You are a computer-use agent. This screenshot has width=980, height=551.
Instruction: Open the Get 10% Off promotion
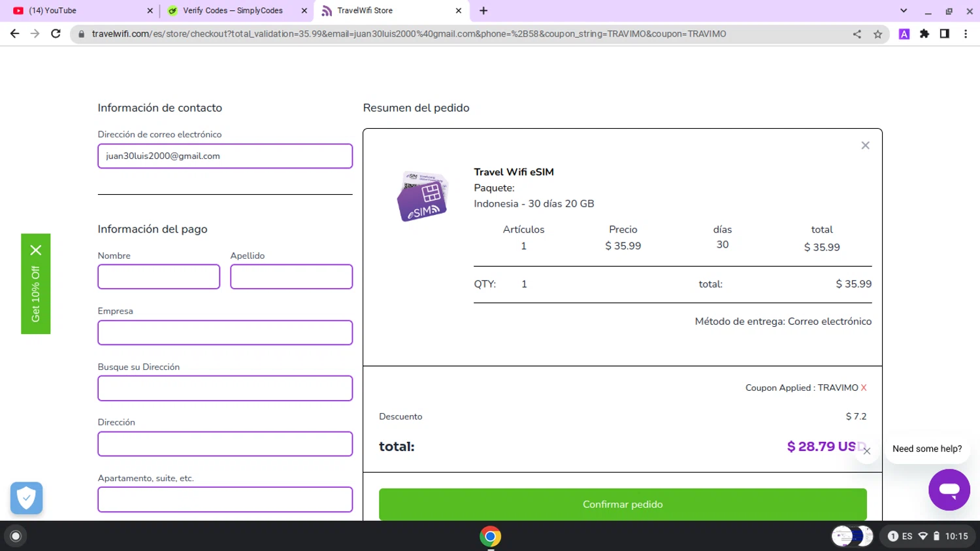point(36,294)
